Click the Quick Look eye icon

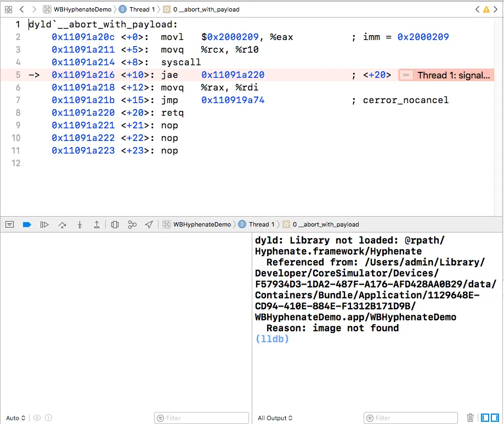(x=37, y=418)
